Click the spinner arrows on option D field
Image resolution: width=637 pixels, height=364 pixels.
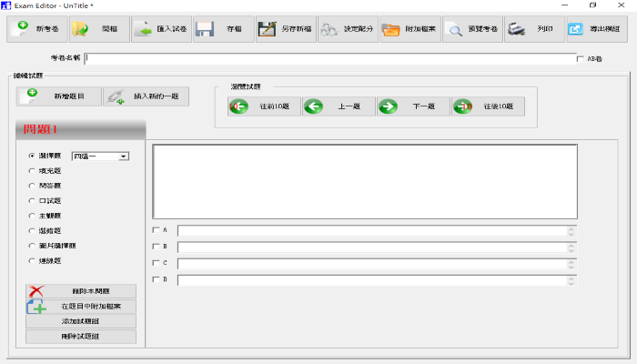coord(571,279)
